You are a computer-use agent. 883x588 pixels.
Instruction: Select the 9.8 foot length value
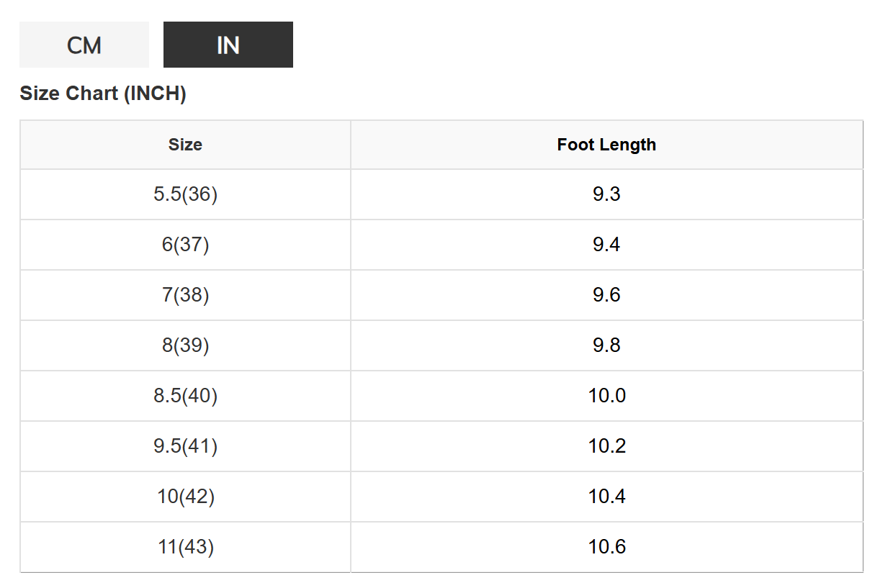pos(606,345)
